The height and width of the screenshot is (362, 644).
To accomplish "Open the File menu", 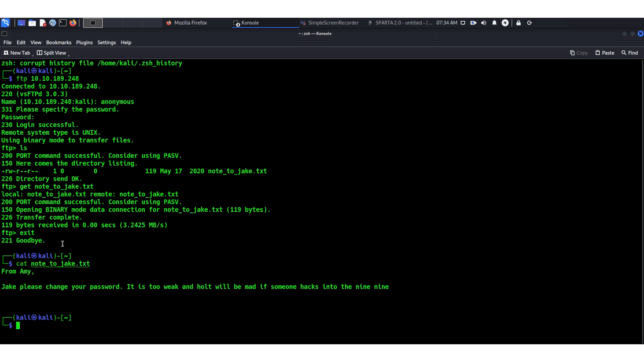I will point(8,43).
